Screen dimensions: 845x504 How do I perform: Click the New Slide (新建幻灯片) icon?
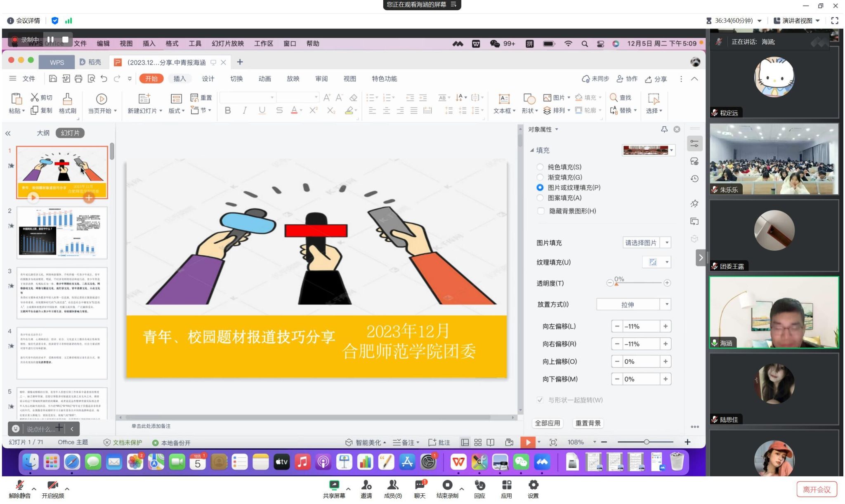point(144,99)
